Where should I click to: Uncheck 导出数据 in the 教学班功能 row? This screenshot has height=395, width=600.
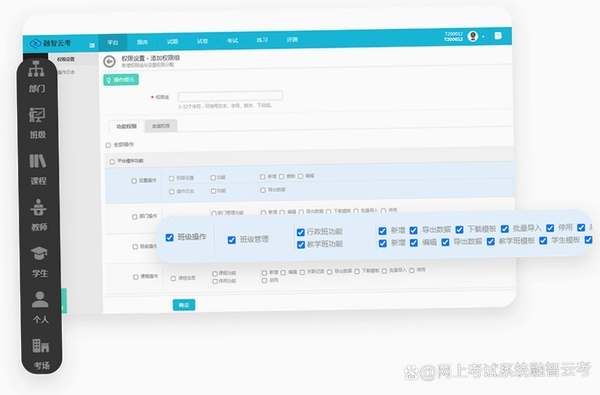[445, 242]
